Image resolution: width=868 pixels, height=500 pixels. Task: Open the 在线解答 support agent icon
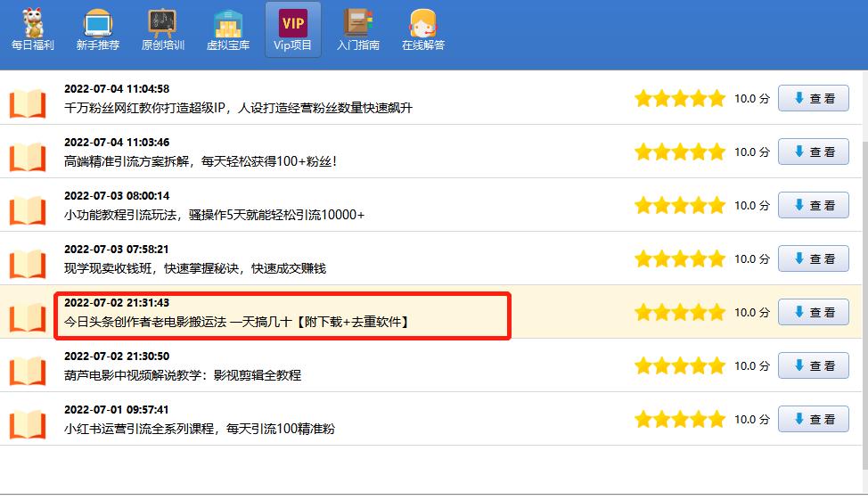coord(423,23)
